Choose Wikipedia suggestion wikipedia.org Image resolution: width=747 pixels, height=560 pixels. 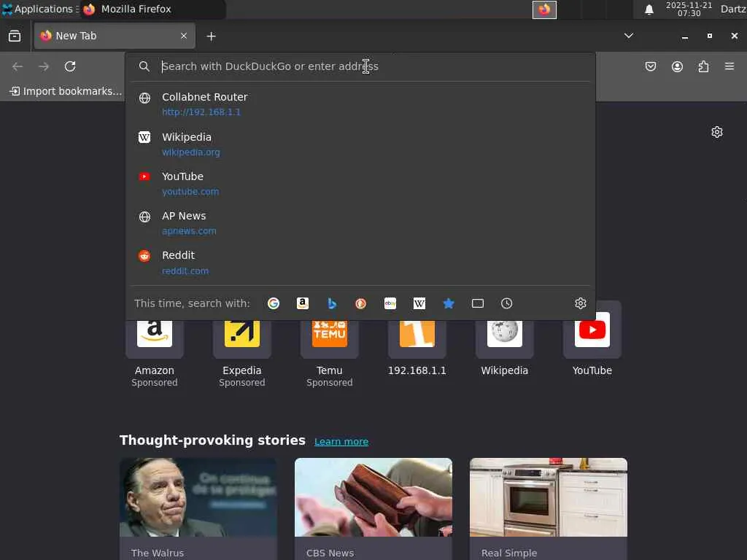coord(360,144)
